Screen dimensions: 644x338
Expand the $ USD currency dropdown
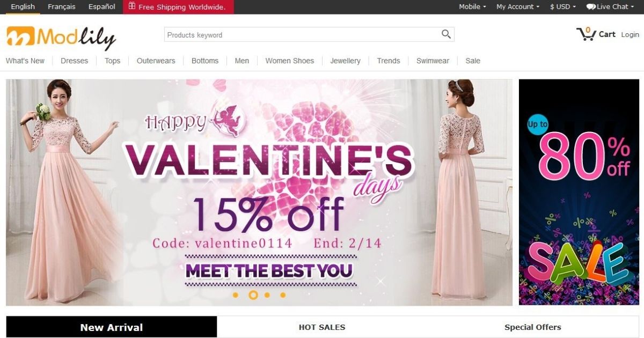563,7
